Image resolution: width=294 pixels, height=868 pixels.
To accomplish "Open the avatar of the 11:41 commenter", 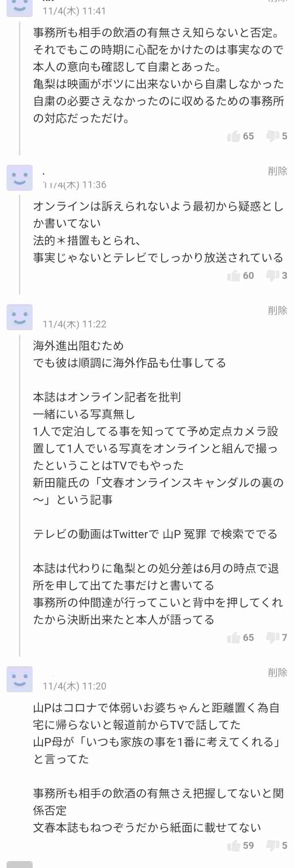I will coord(20,8).
